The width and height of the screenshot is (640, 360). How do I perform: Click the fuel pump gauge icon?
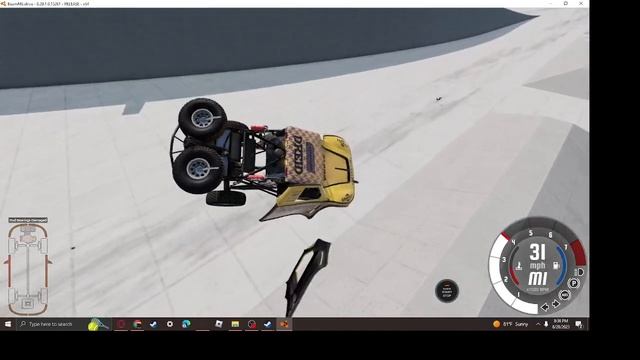[x=556, y=266]
